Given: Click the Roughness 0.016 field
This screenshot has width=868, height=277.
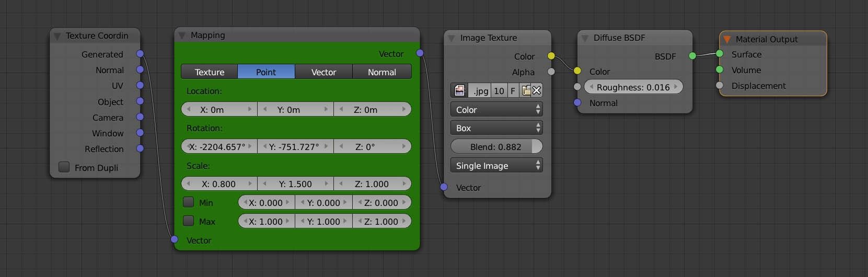Looking at the screenshot, I should [x=633, y=87].
